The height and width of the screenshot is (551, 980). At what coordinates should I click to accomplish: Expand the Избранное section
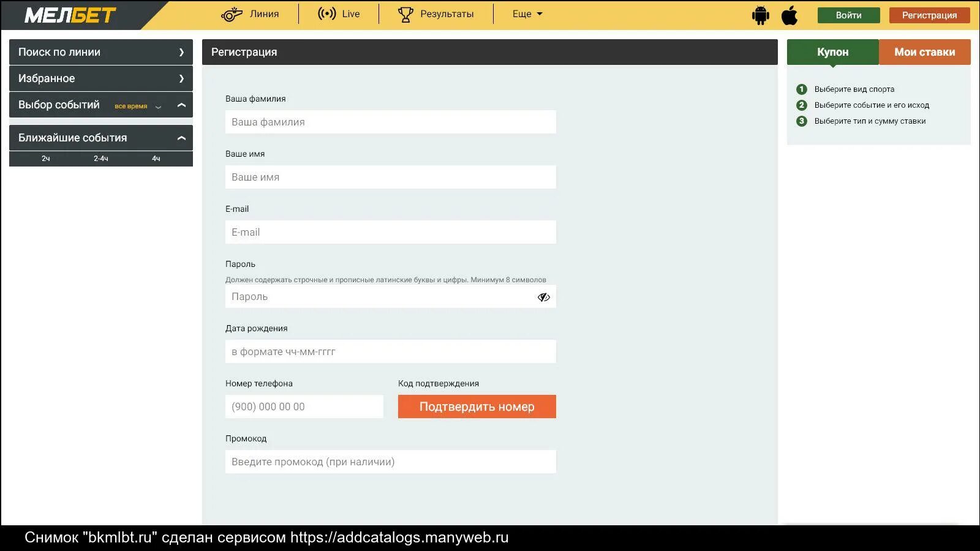[x=101, y=78]
